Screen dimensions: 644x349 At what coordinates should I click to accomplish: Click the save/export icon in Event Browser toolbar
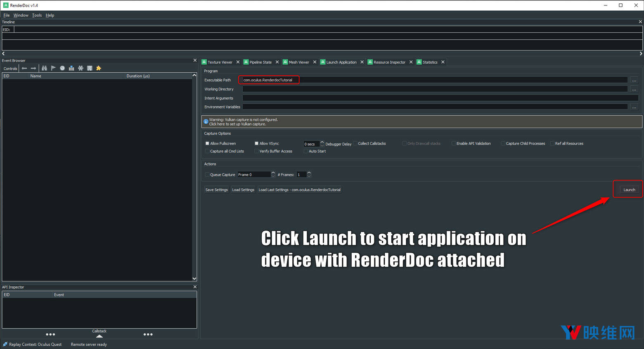pyautogui.click(x=90, y=68)
